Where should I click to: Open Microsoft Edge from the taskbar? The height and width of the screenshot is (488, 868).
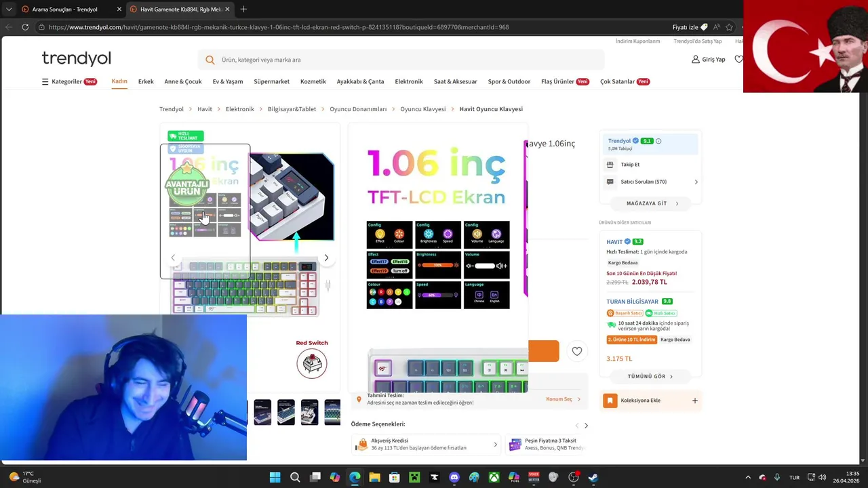(355, 477)
